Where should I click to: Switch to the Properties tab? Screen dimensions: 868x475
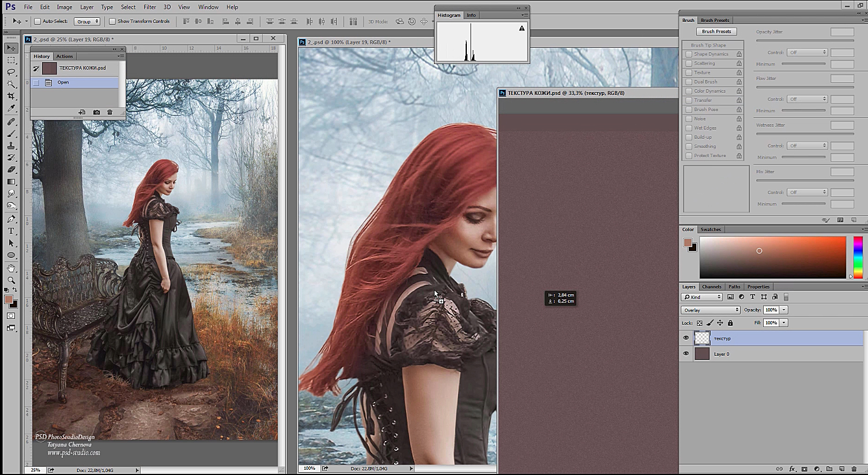(758, 287)
